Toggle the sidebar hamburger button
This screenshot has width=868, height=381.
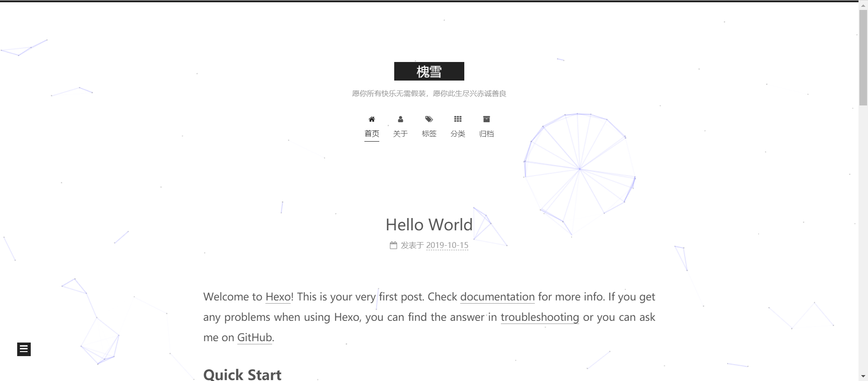(x=24, y=349)
